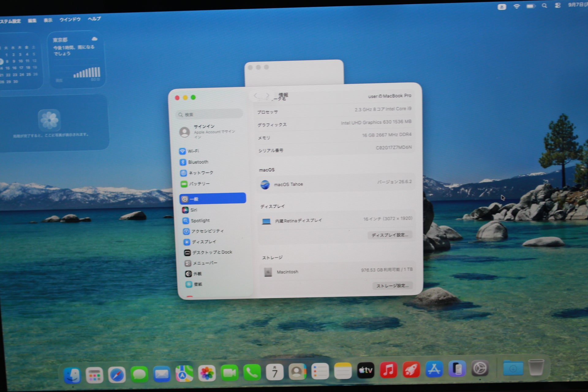Open the システム設定 app menu
588x392 pixels.
coord(10,21)
